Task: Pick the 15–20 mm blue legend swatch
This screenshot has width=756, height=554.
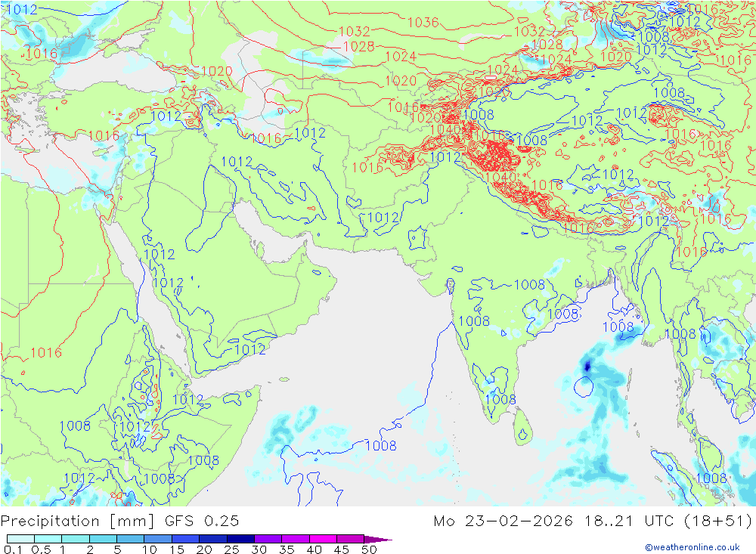Action: [186, 539]
